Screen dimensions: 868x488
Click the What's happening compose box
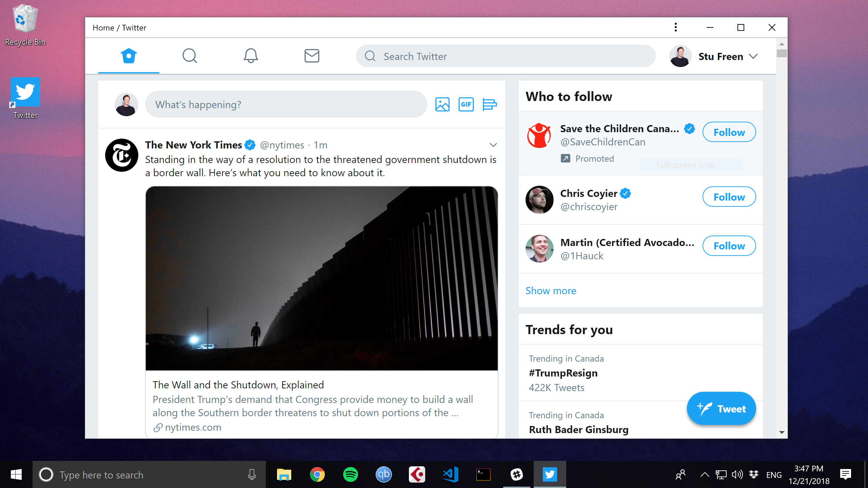coord(286,104)
